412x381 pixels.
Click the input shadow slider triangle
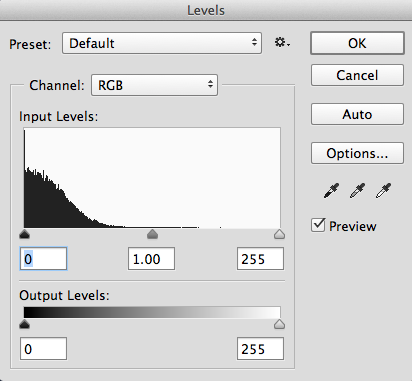pos(24,234)
